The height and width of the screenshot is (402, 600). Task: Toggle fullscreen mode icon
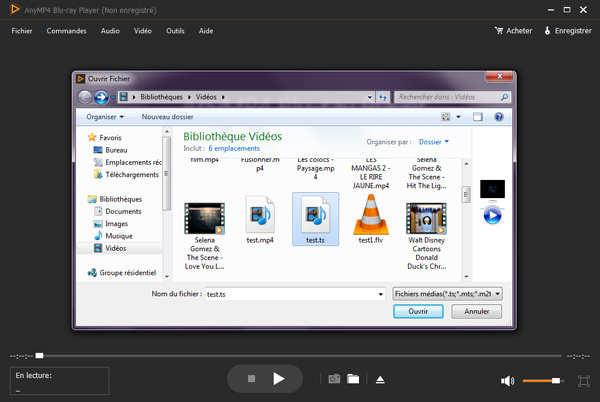(x=583, y=381)
